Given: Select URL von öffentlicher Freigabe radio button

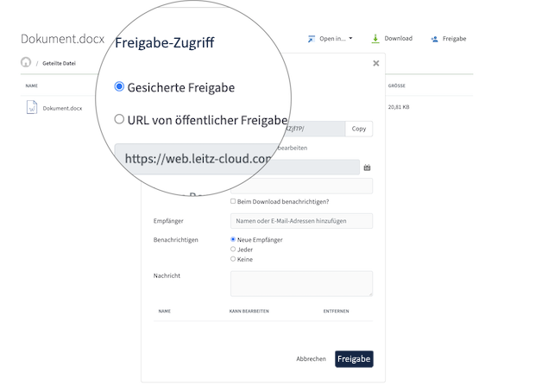Looking at the screenshot, I should 119,119.
